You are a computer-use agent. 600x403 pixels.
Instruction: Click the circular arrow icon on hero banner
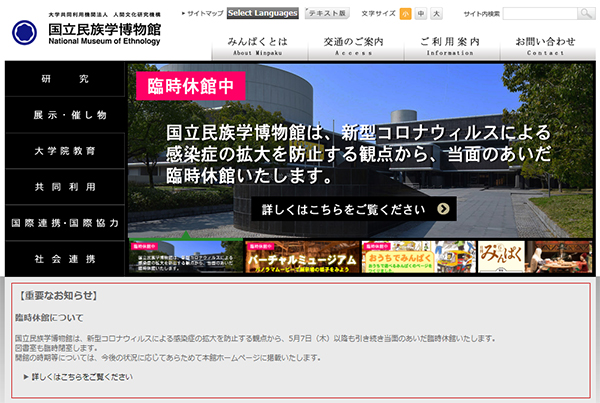tap(443, 209)
